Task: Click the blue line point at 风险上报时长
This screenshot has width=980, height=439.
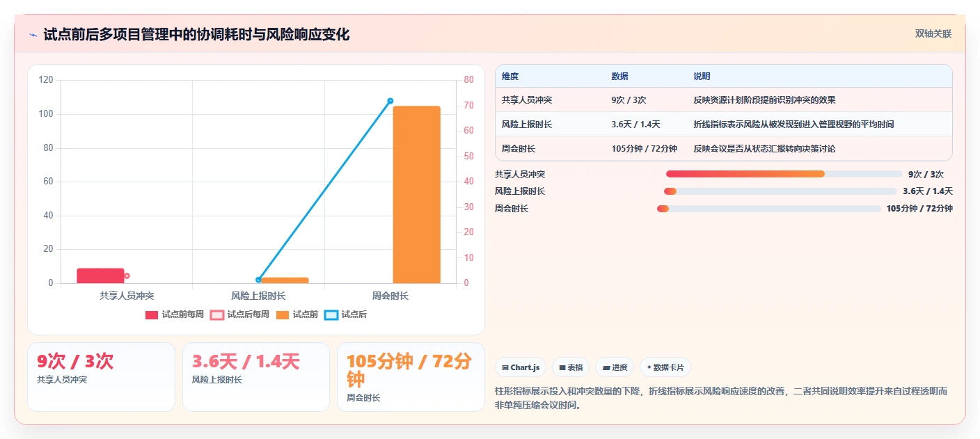Action: (258, 280)
